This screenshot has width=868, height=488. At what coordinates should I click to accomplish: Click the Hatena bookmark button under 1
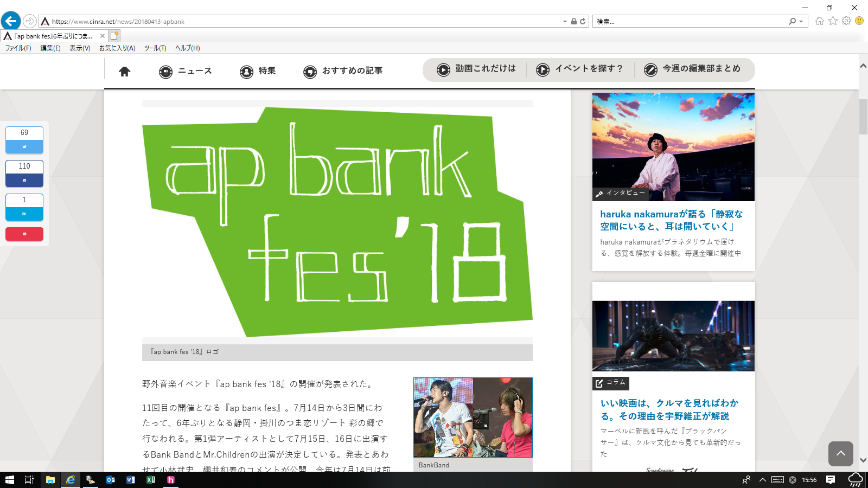(24, 214)
